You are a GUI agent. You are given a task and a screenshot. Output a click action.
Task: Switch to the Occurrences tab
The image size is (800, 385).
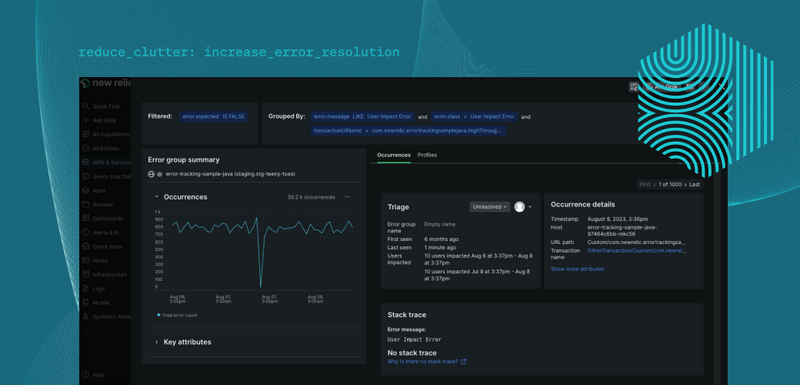394,155
